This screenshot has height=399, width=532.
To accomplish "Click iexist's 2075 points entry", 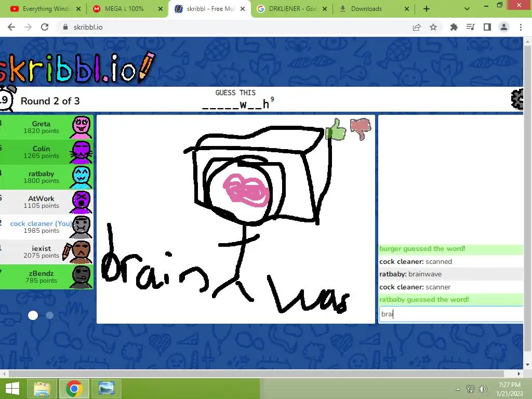I will [46, 252].
